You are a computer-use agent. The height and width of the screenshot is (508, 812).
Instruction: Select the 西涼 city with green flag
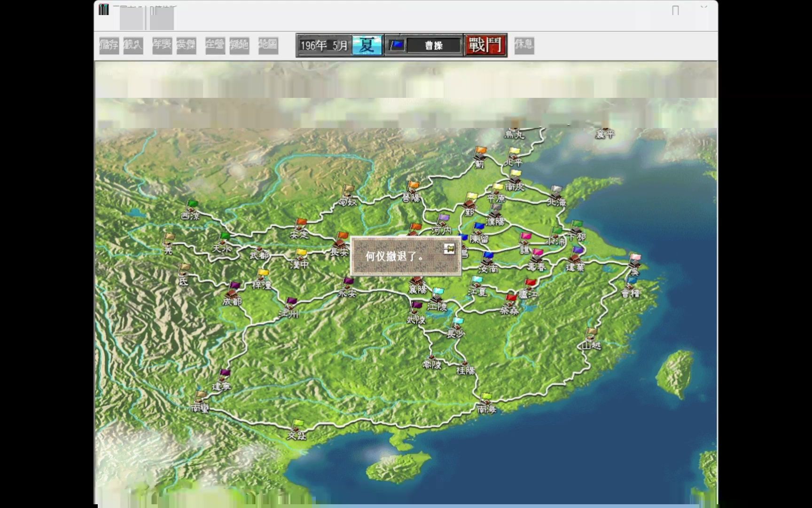click(x=190, y=210)
